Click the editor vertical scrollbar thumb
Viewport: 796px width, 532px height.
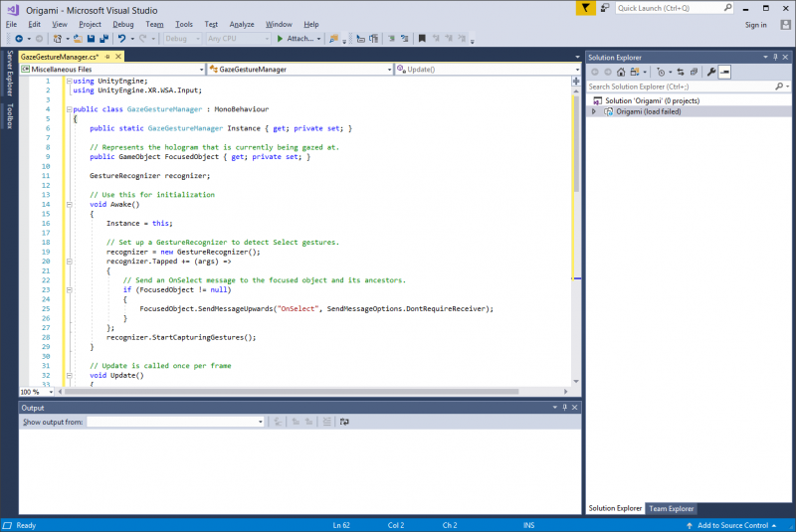576,143
